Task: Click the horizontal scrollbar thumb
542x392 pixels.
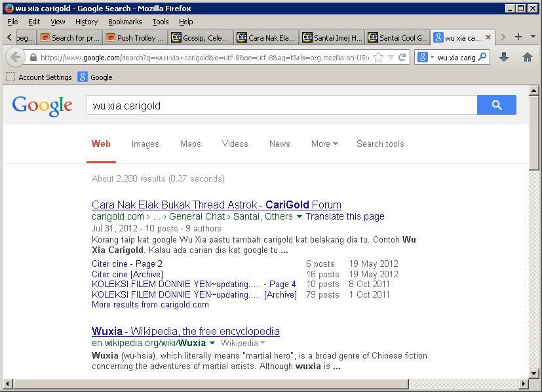Action: click(211, 383)
